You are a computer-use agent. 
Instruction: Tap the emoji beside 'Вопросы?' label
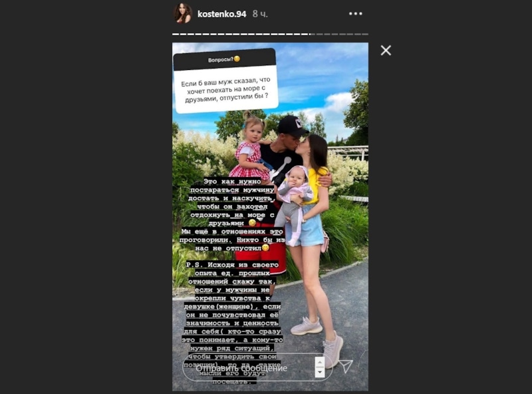click(x=237, y=59)
